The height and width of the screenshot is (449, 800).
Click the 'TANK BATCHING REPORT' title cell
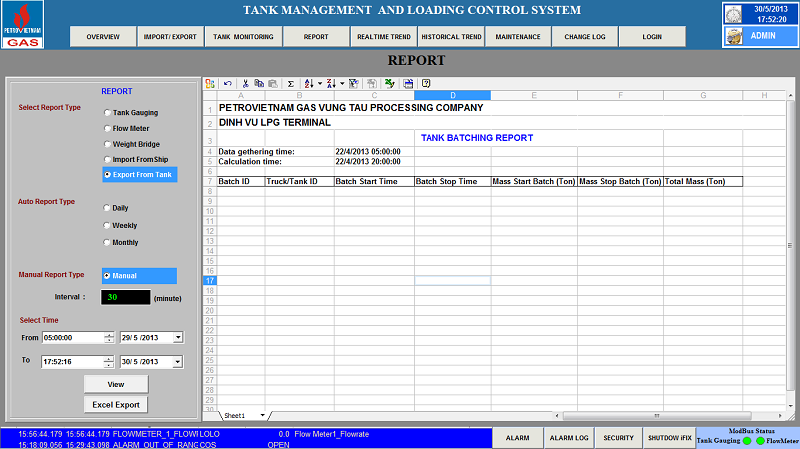tap(477, 138)
